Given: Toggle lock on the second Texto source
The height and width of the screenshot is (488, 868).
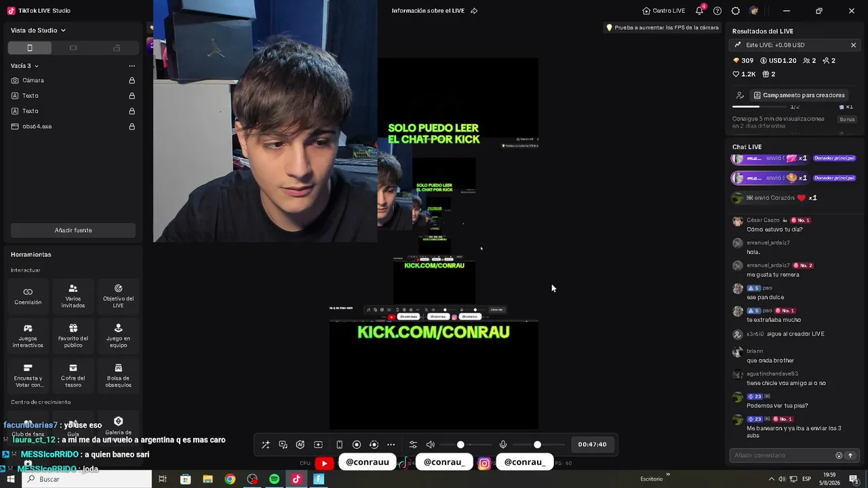Looking at the screenshot, I should tap(132, 111).
